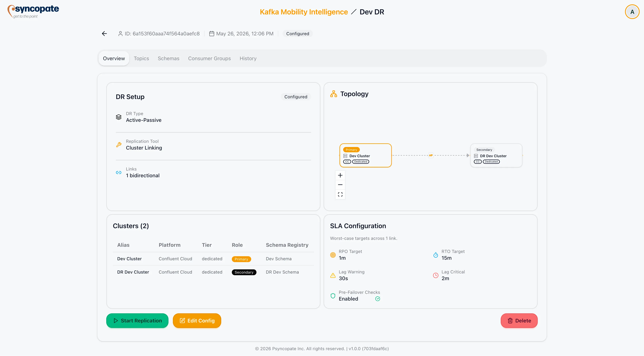Image resolution: width=644 pixels, height=356 pixels.
Task: Click the Edit Config button
Action: [197, 321]
